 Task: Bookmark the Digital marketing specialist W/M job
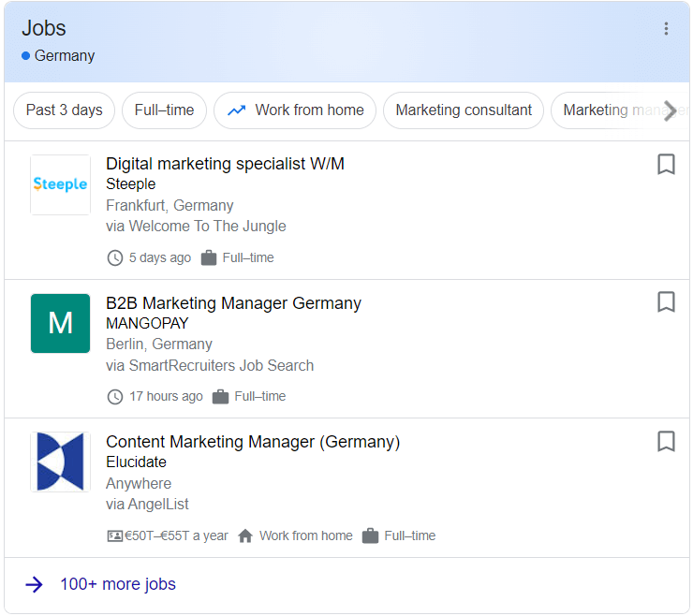click(666, 164)
